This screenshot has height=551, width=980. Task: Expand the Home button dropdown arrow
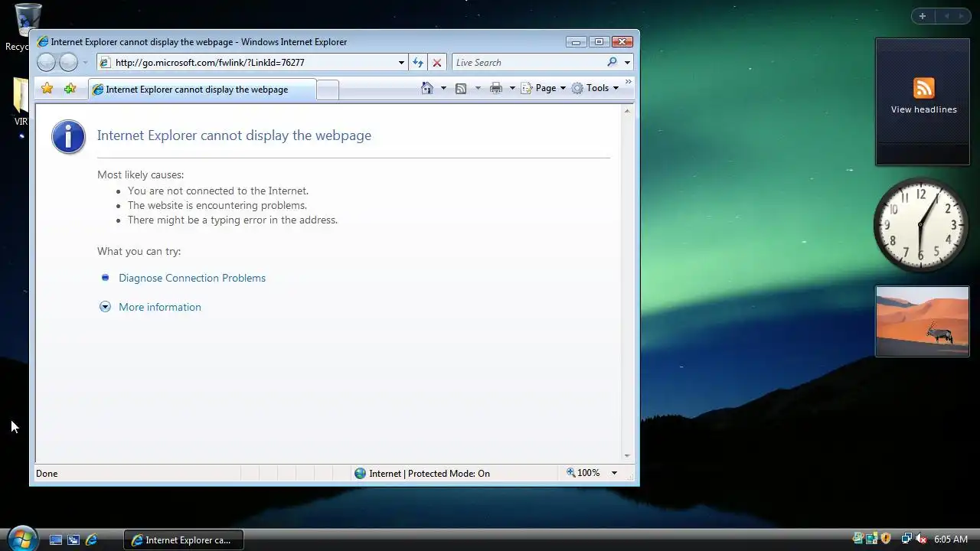point(443,88)
